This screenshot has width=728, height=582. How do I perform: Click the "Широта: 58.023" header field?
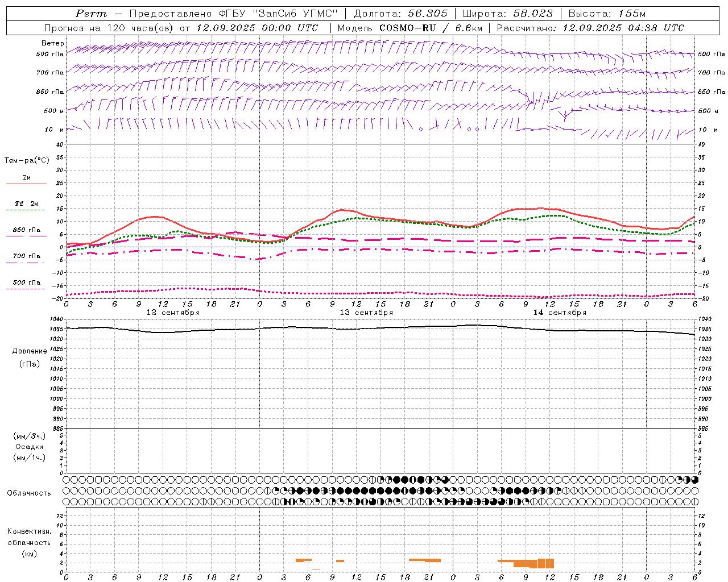tap(508, 14)
